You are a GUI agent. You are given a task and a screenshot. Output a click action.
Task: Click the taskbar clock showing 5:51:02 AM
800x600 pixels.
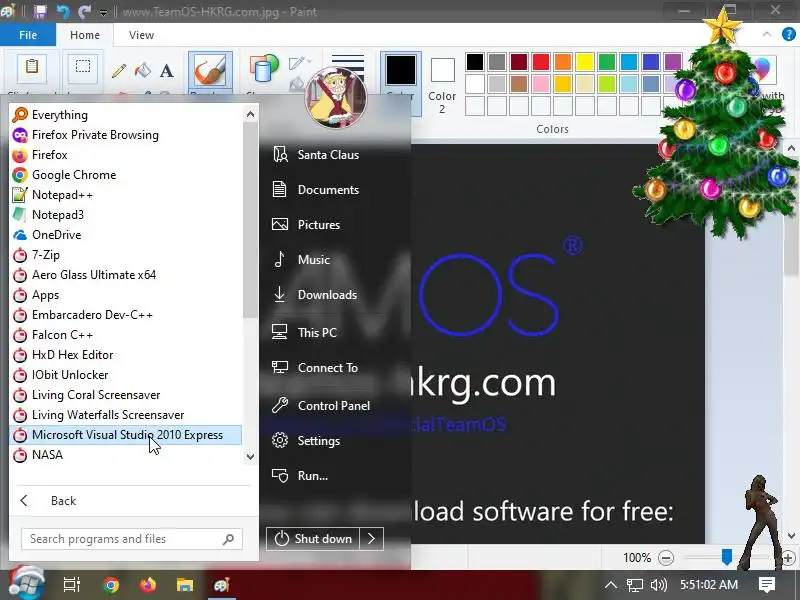tap(709, 585)
